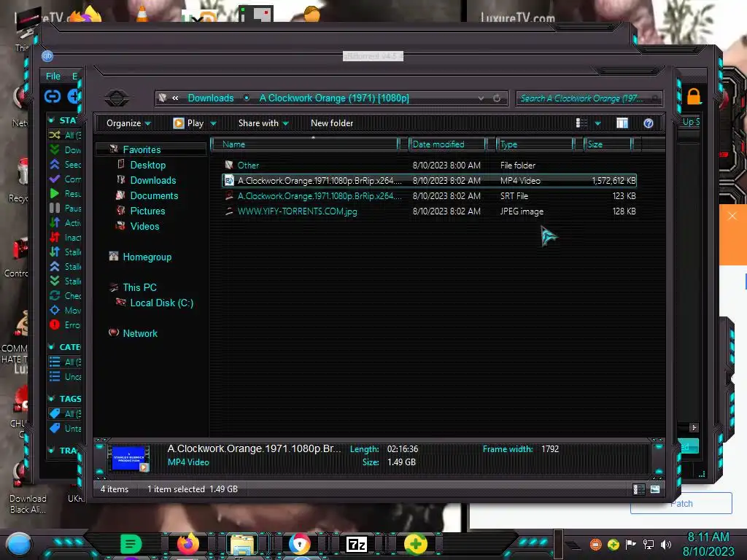Click the change view icon
The width and height of the screenshot is (747, 560).
pyautogui.click(x=581, y=123)
